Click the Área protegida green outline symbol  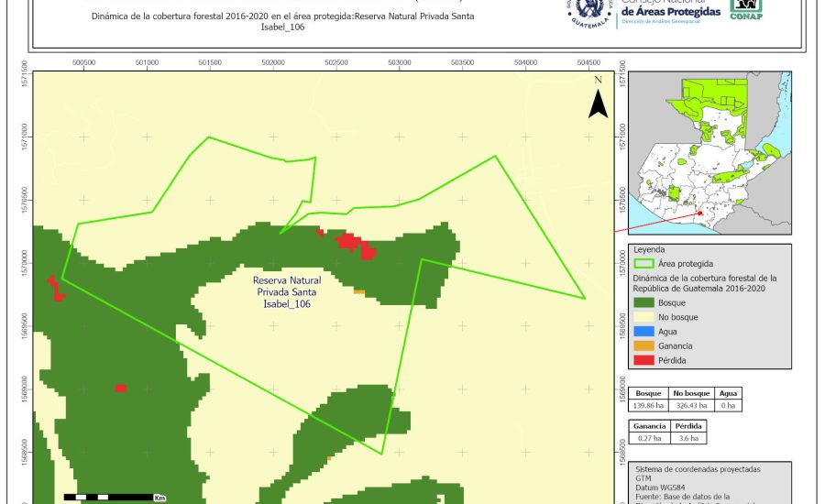645,263
